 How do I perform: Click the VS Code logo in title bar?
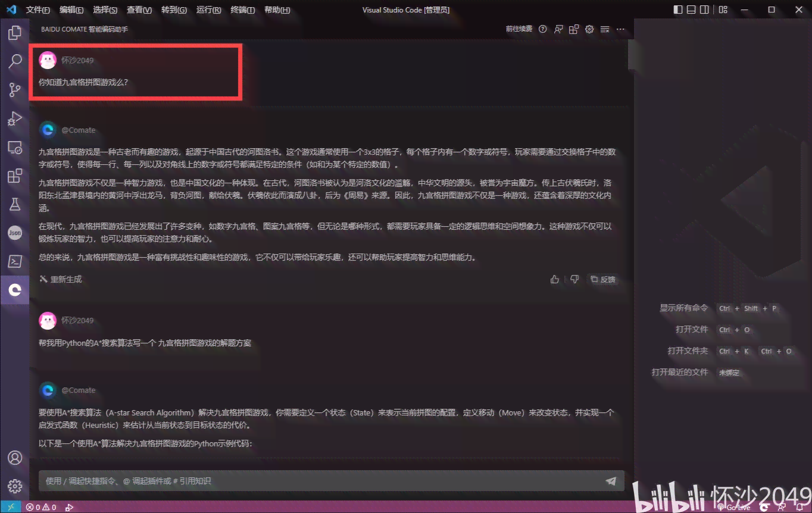point(11,10)
